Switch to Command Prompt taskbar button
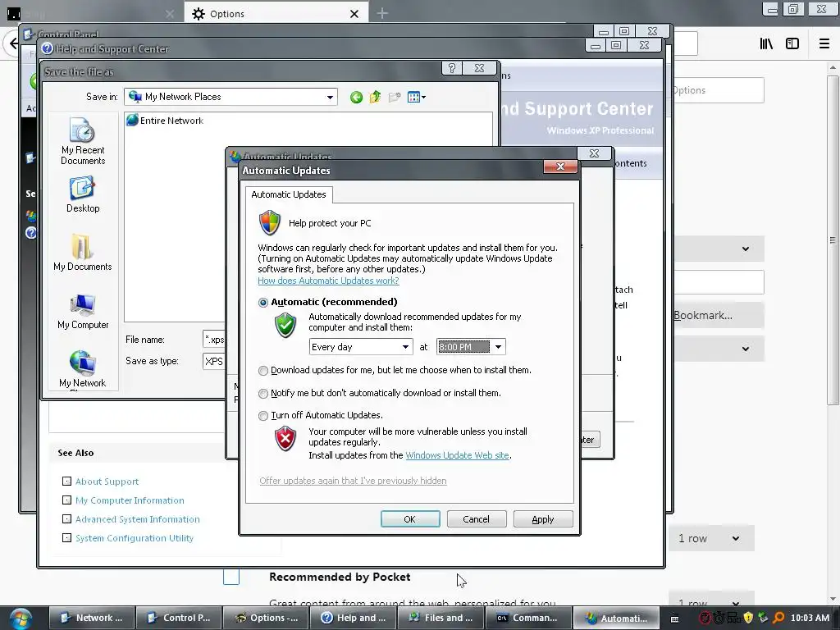Screen dimensions: 840x630 tap(527, 618)
